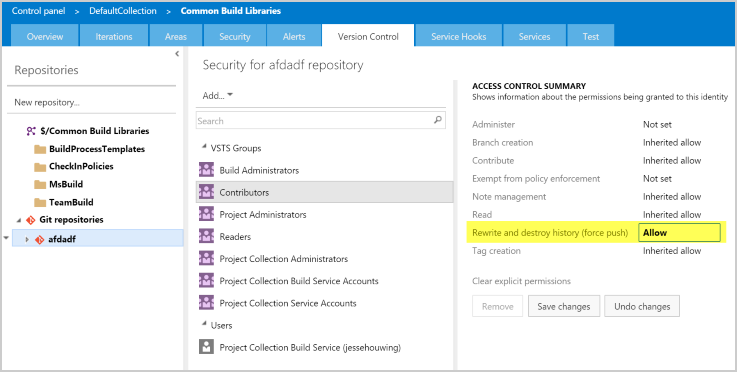Click the Undo changes button
Image resolution: width=737 pixels, height=372 pixels.
642,306
